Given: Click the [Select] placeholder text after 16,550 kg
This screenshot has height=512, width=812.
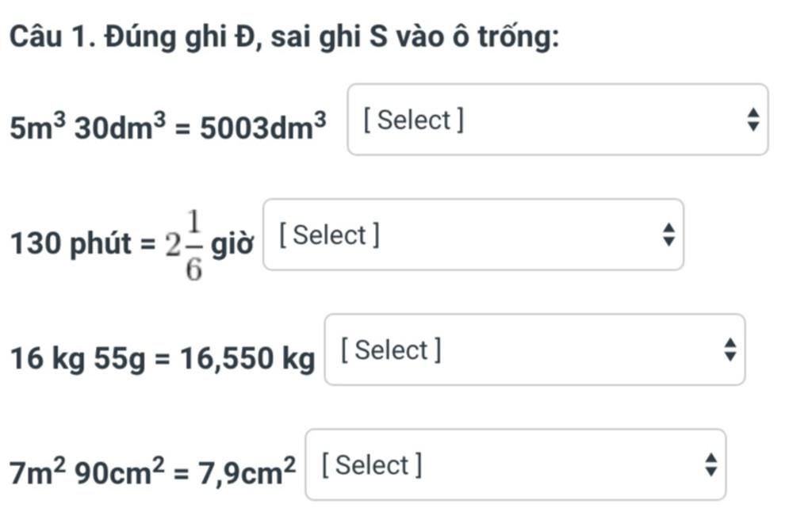Looking at the screenshot, I should pyautogui.click(x=391, y=350).
